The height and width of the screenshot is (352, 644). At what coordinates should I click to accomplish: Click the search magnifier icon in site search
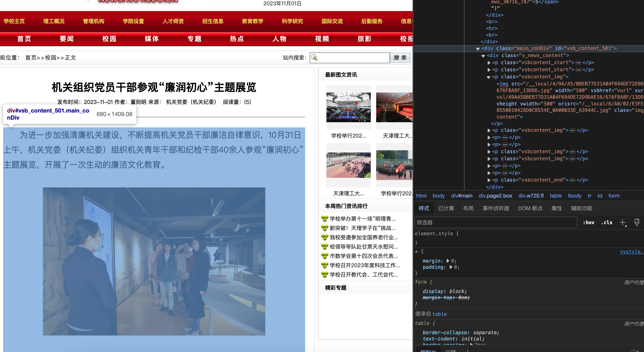[x=314, y=58]
